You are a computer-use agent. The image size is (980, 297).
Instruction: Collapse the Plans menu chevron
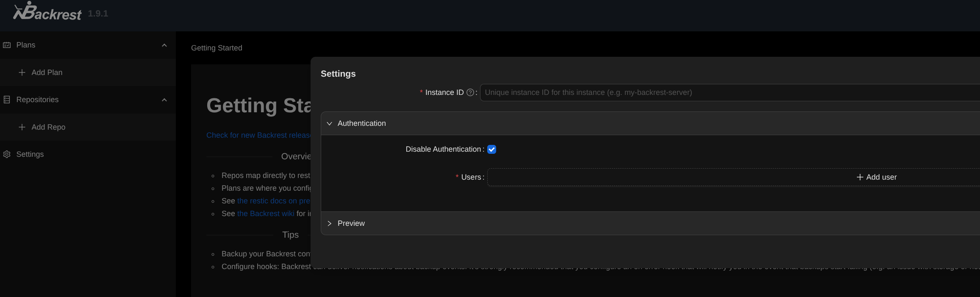[164, 45]
